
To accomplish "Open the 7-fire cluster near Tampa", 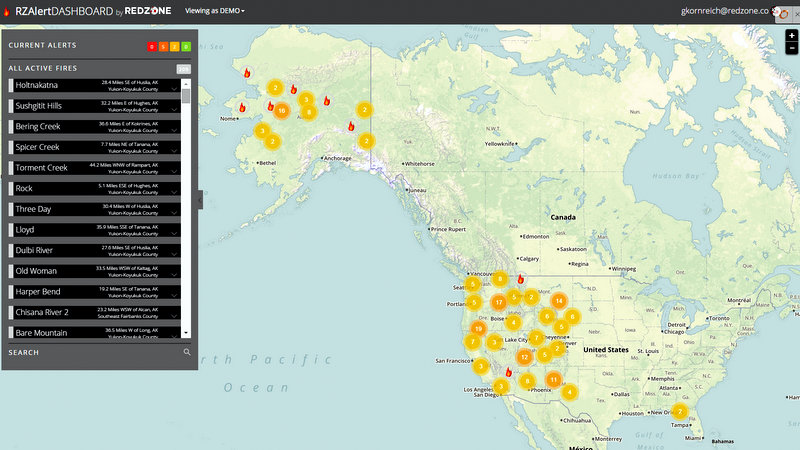I will pos(680,411).
